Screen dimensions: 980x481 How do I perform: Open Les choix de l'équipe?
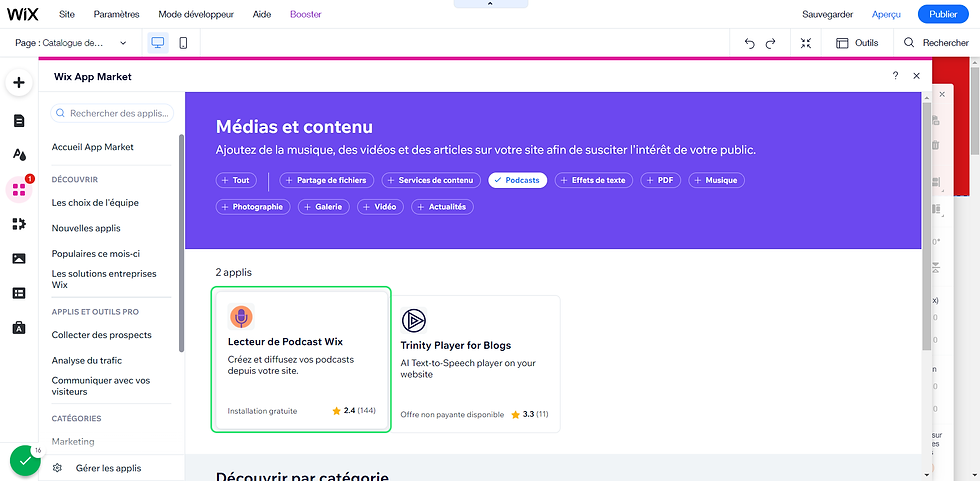click(95, 202)
